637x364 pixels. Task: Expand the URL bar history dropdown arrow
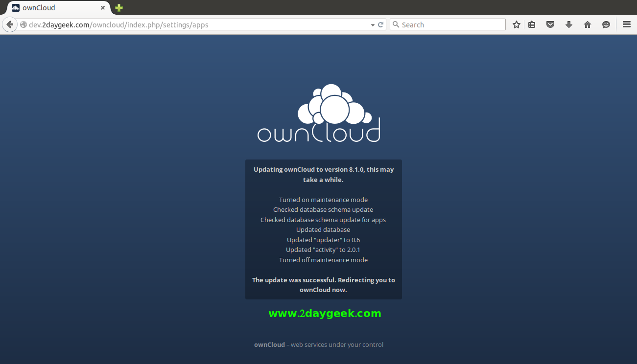click(373, 24)
